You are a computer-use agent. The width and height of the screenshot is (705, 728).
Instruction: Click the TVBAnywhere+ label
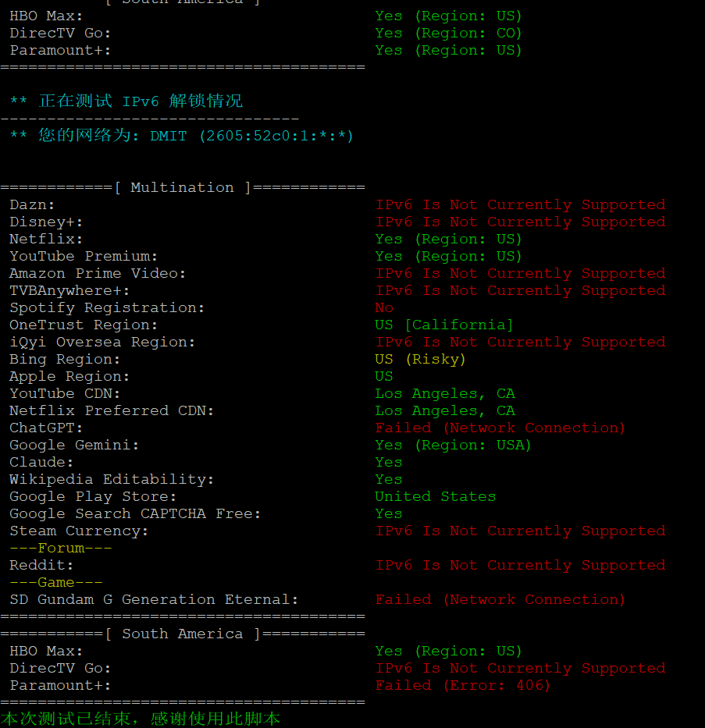pyautogui.click(x=69, y=290)
